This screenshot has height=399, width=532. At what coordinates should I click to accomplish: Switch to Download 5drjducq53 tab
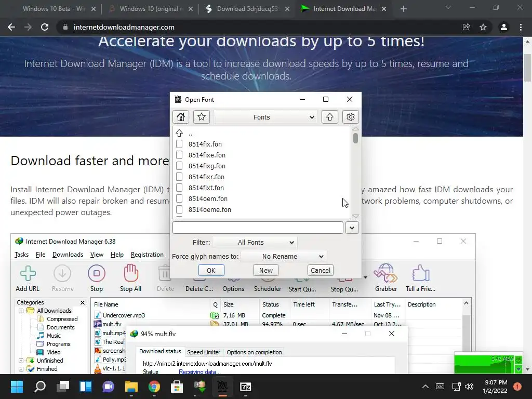pos(248,9)
